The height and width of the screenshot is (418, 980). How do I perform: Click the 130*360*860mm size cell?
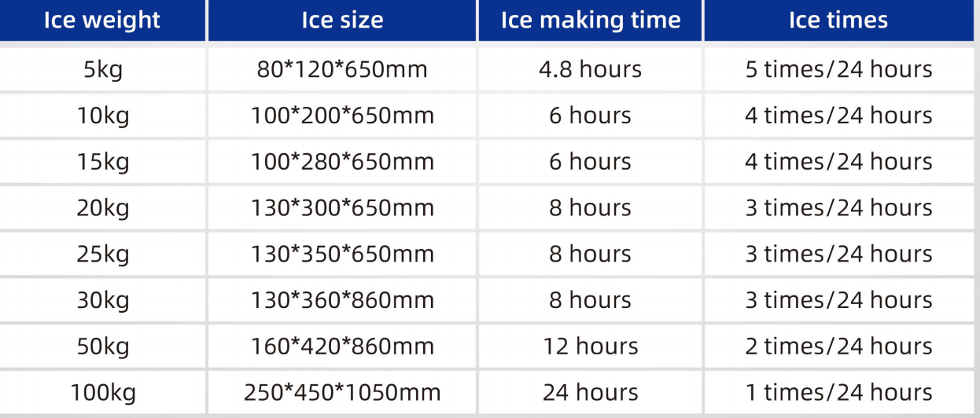pos(342,300)
